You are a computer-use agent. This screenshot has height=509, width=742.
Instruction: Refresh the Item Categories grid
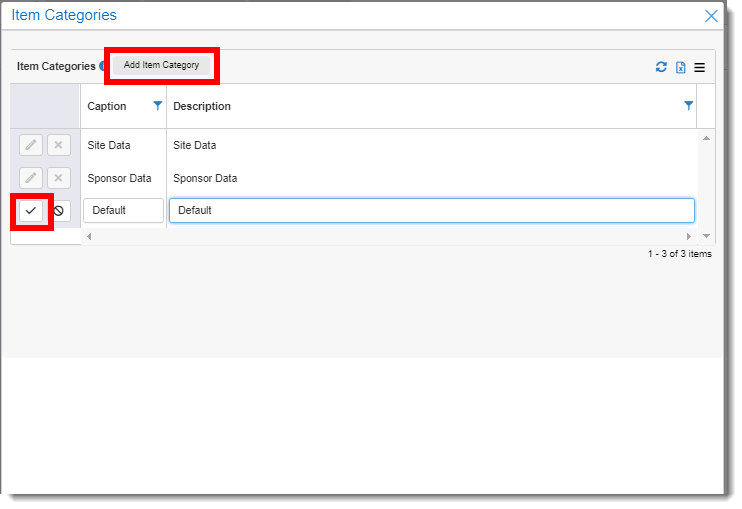661,67
